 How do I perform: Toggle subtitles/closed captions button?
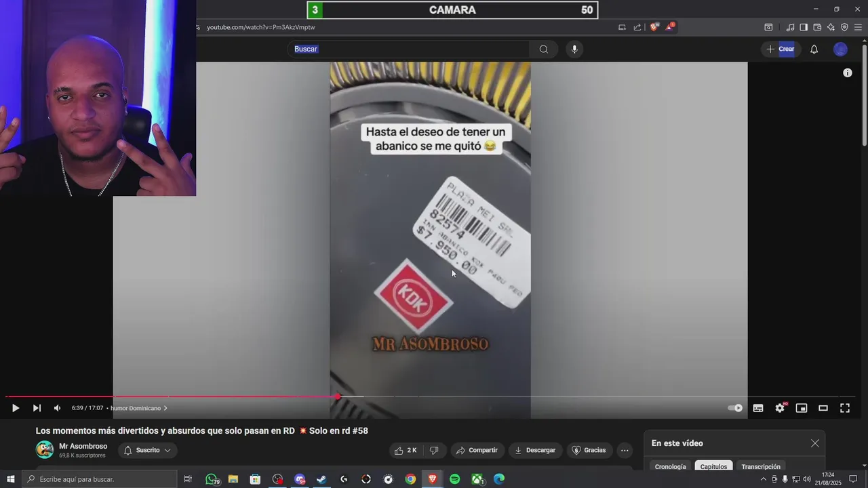[758, 408]
